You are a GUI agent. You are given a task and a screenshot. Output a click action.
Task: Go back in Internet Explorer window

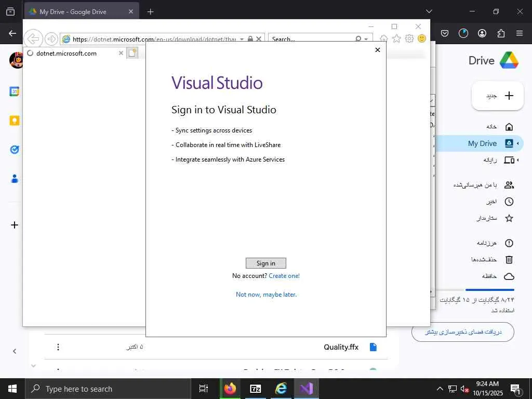(x=33, y=38)
